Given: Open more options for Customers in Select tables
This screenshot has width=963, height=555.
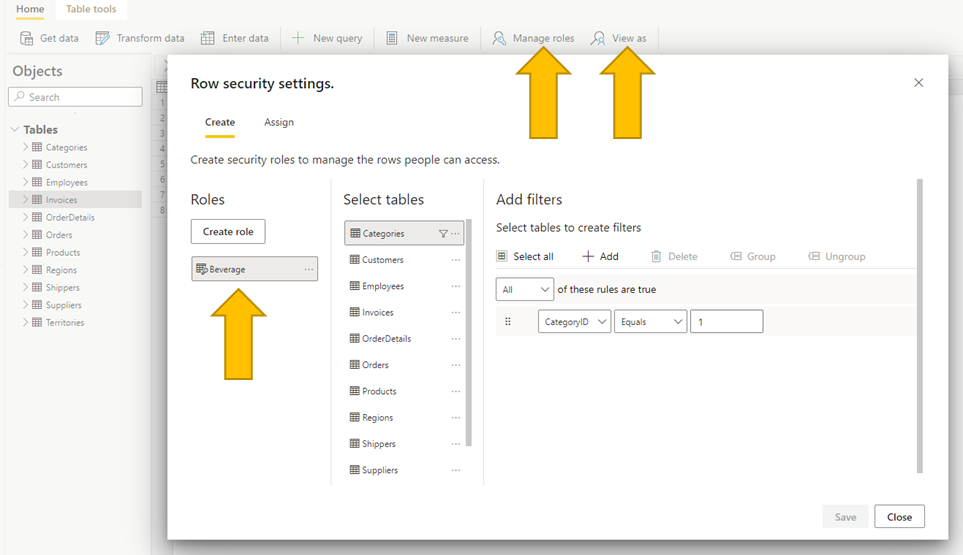Looking at the screenshot, I should (456, 260).
